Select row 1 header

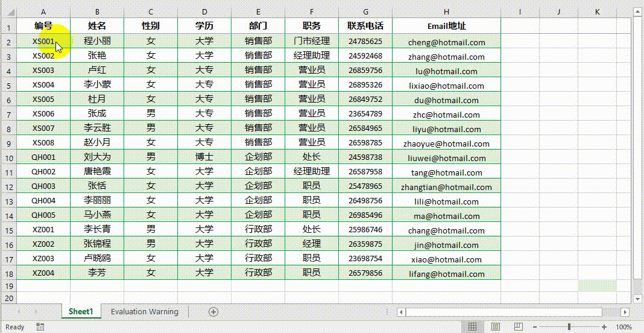[x=9, y=27]
